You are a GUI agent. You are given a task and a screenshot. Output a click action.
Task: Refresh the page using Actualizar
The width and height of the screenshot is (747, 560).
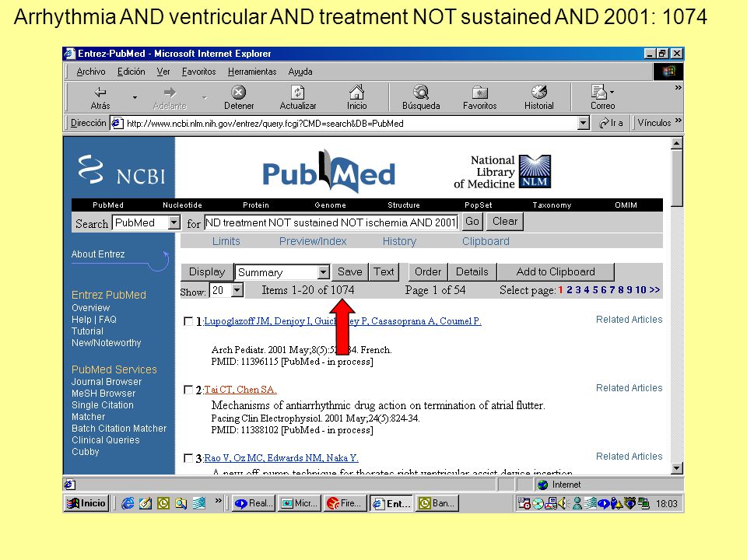[298, 98]
